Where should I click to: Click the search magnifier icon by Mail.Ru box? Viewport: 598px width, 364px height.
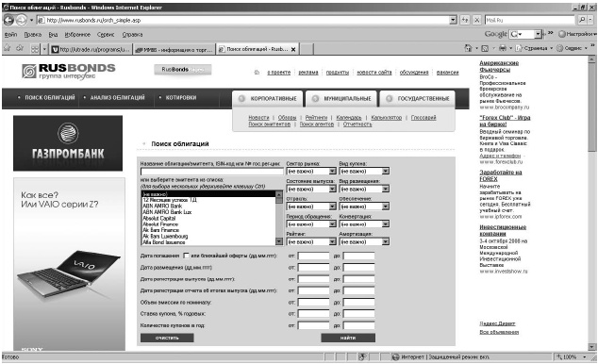click(582, 20)
